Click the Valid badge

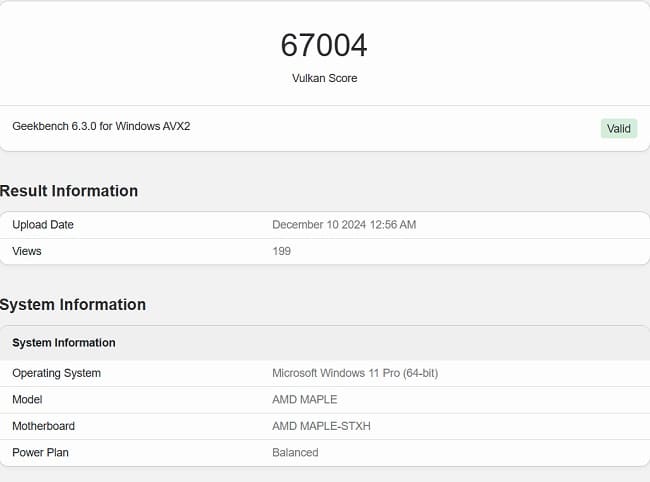pyautogui.click(x=619, y=128)
